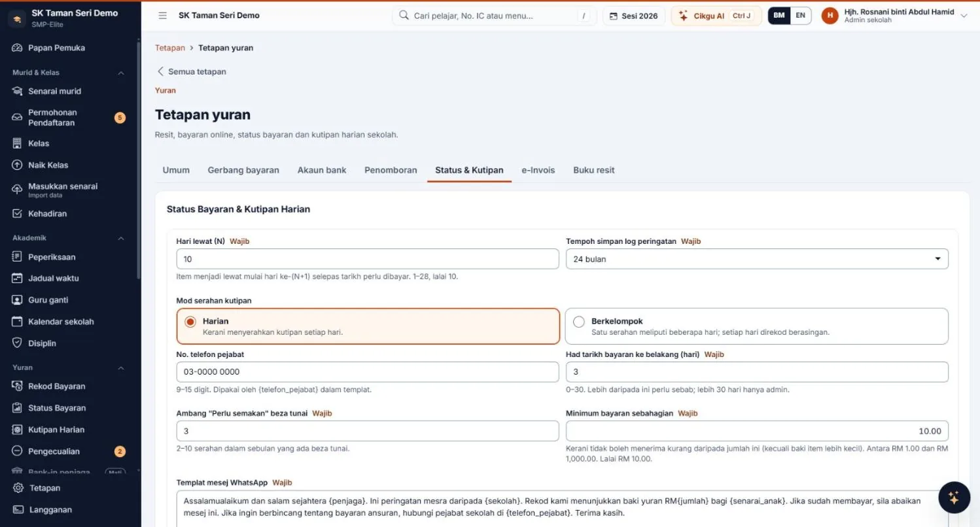The image size is (980, 527).
Task: Switch language to BM
Action: [x=779, y=16]
